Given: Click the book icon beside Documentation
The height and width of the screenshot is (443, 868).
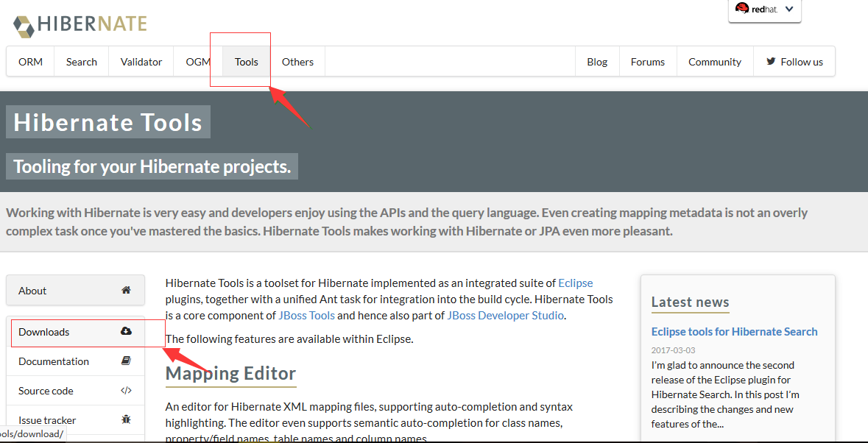Looking at the screenshot, I should click(126, 361).
